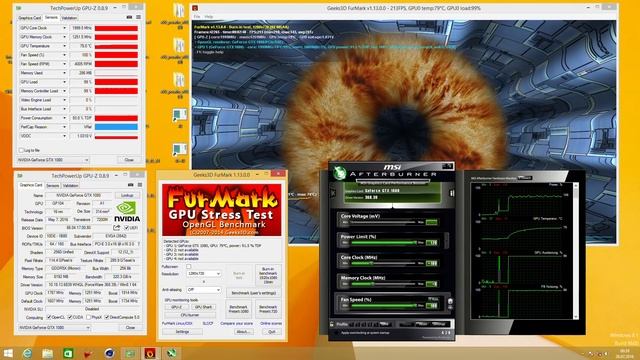Click Benchmark Preset:1080 button
Viewport: 640px width, 360px height.
(x=238, y=309)
